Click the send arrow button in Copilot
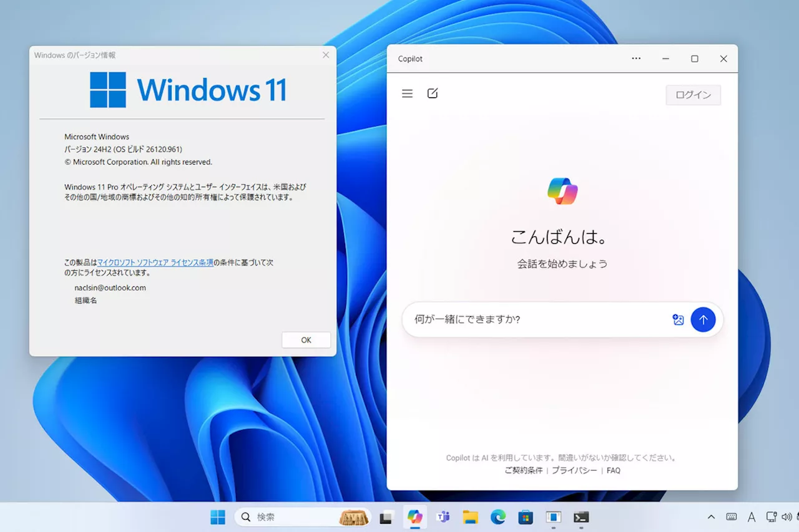The image size is (799, 532). pos(703,320)
